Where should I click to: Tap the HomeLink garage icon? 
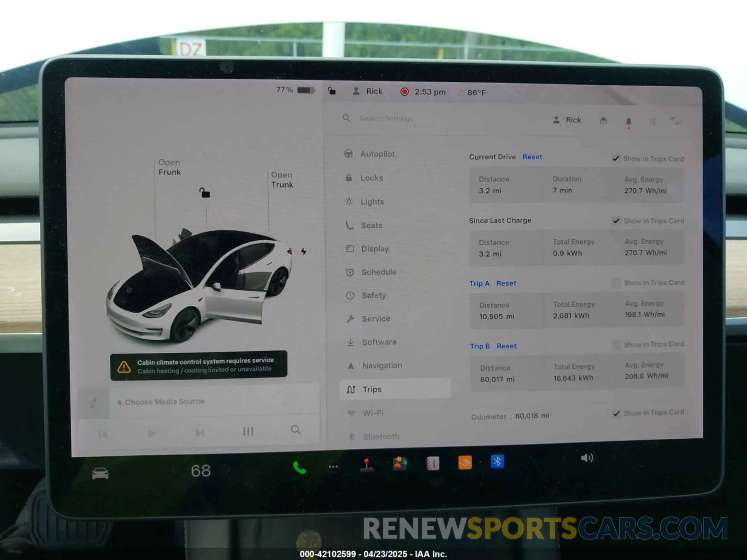pyautogui.click(x=603, y=121)
